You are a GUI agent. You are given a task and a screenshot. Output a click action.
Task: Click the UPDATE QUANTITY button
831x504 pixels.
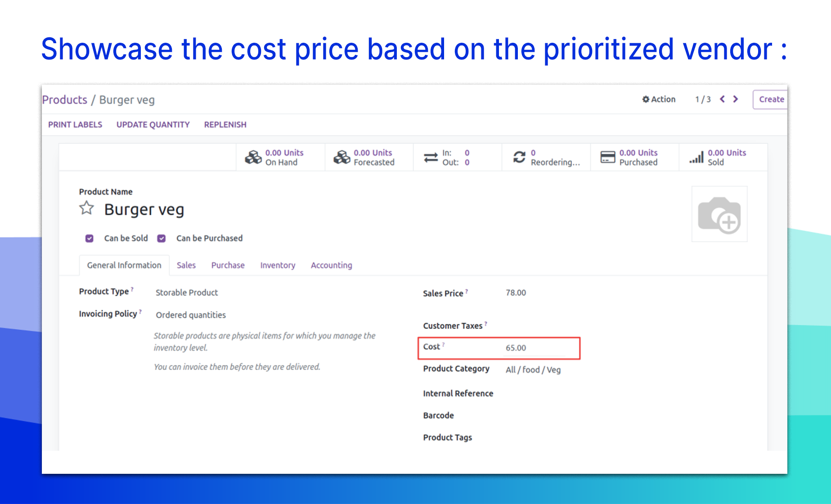[153, 125]
